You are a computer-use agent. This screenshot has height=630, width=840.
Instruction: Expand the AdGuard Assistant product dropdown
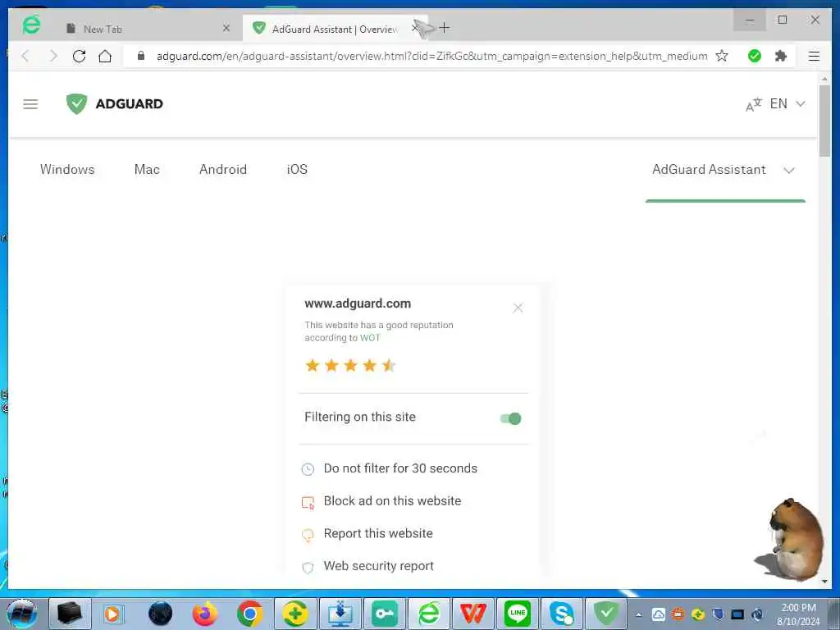click(x=724, y=170)
